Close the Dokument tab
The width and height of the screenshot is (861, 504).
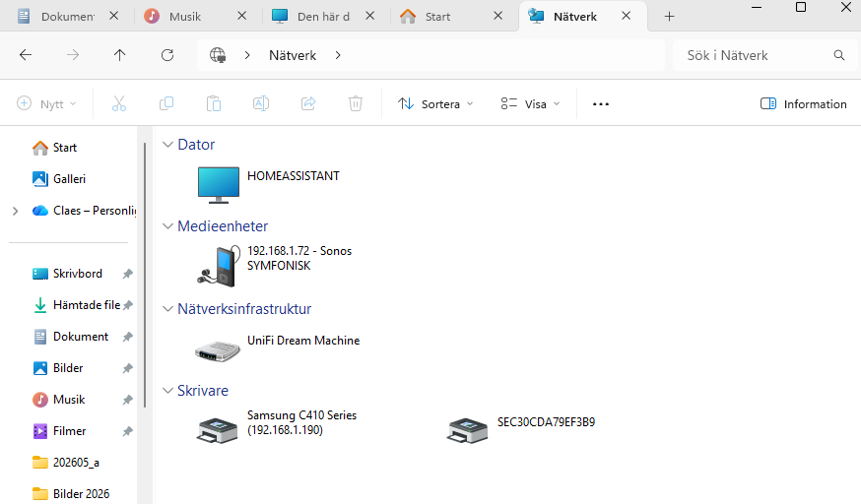click(113, 16)
